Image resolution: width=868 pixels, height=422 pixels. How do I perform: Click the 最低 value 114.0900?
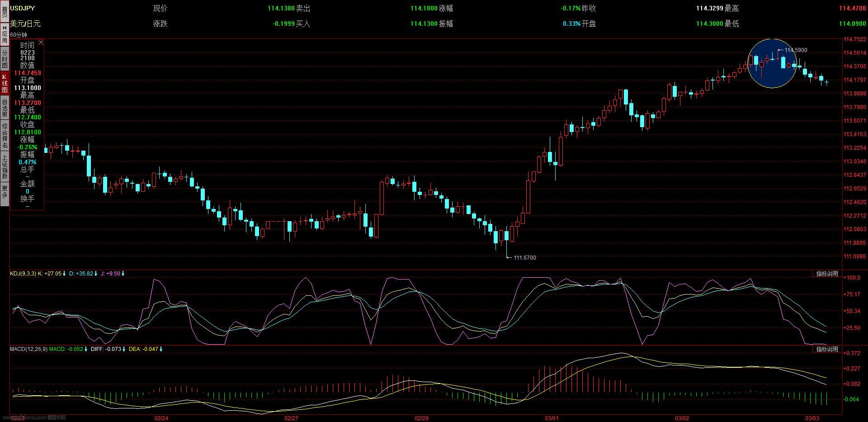pos(853,24)
